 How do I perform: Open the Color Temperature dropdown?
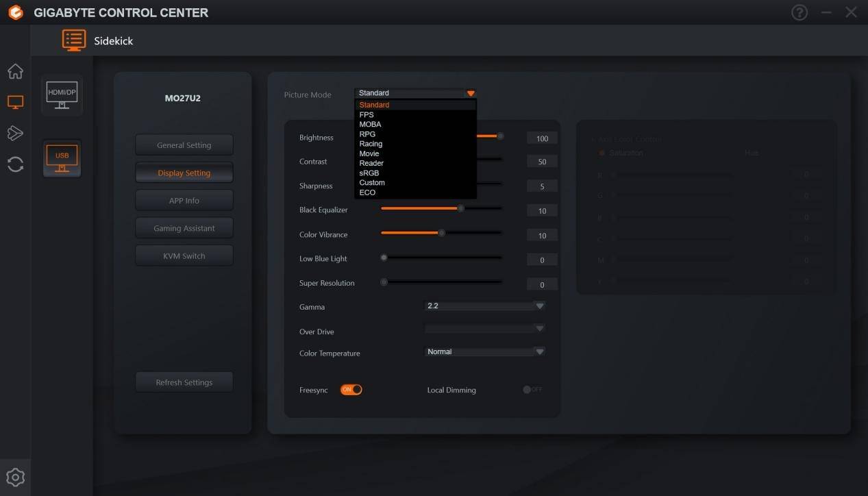[539, 351]
